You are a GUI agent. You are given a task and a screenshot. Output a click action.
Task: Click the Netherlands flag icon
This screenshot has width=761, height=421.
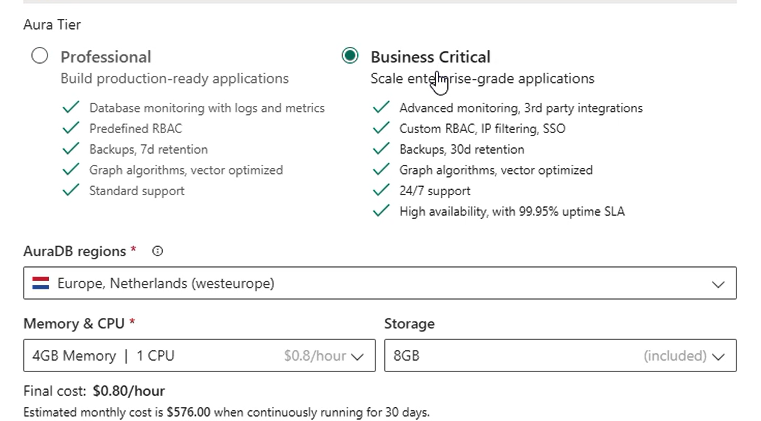point(41,283)
